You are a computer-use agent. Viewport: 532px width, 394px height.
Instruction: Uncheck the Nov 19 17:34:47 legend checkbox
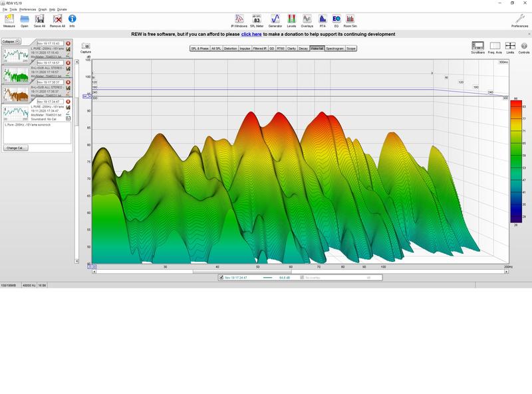pyautogui.click(x=221, y=278)
